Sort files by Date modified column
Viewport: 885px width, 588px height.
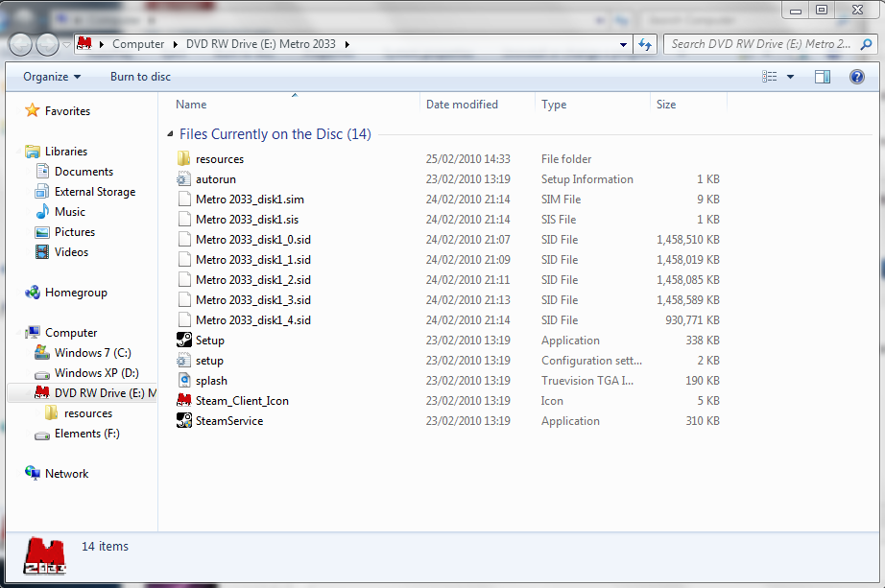pos(462,105)
